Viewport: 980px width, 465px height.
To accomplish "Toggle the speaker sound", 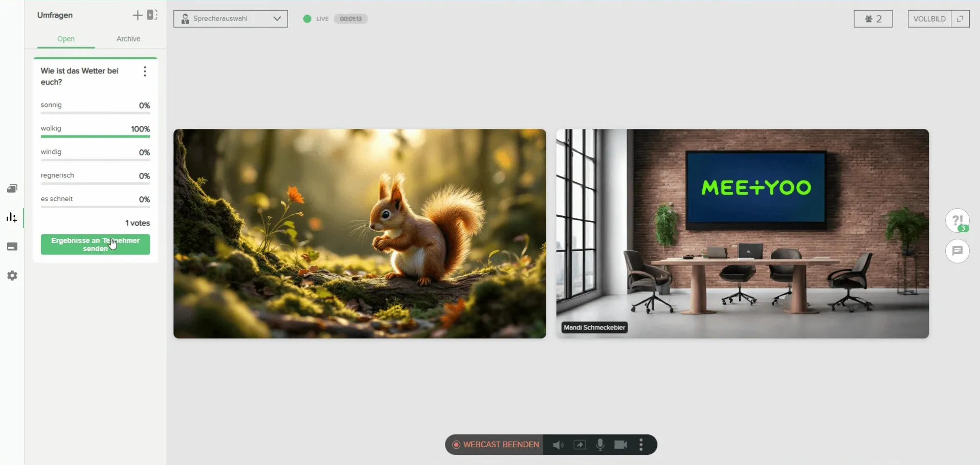I will (558, 445).
